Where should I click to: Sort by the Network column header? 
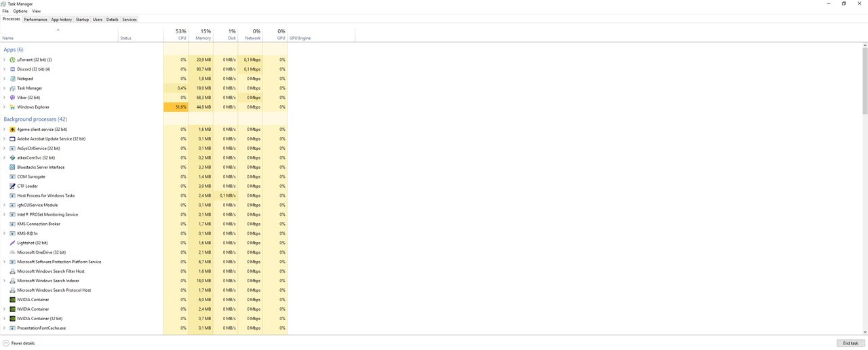250,35
